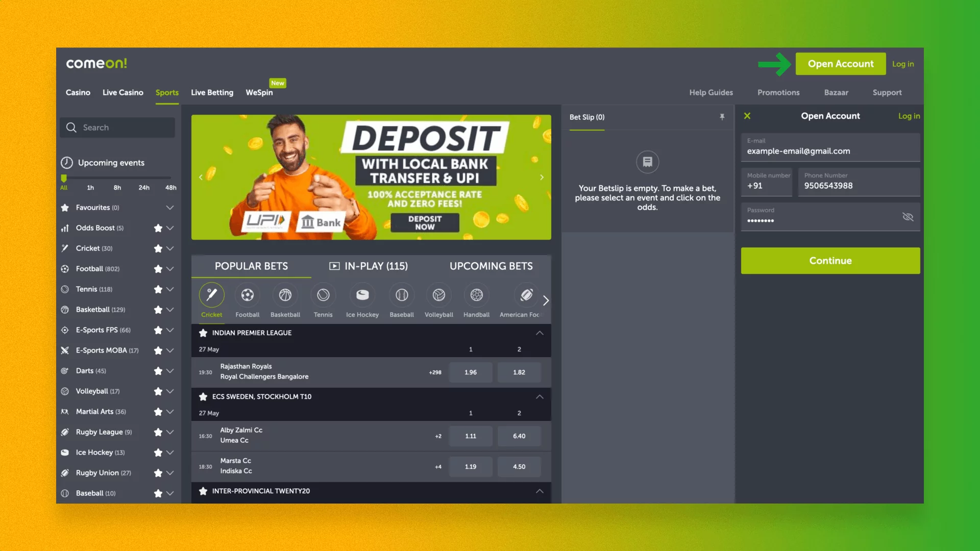Open the Casino navigation item
980x551 pixels.
pos(78,92)
